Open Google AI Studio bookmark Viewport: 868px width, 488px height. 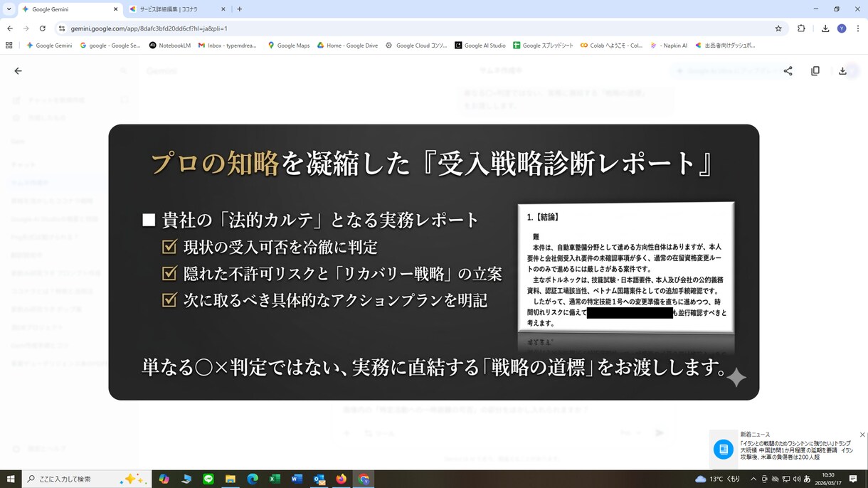(x=480, y=45)
